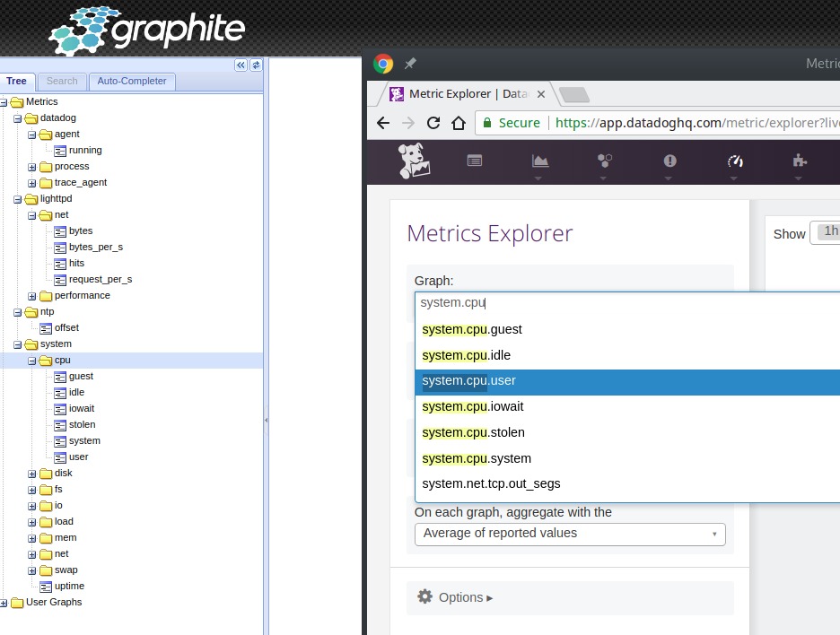
Task: Collapse the Metrics root folder
Action: tap(4, 103)
